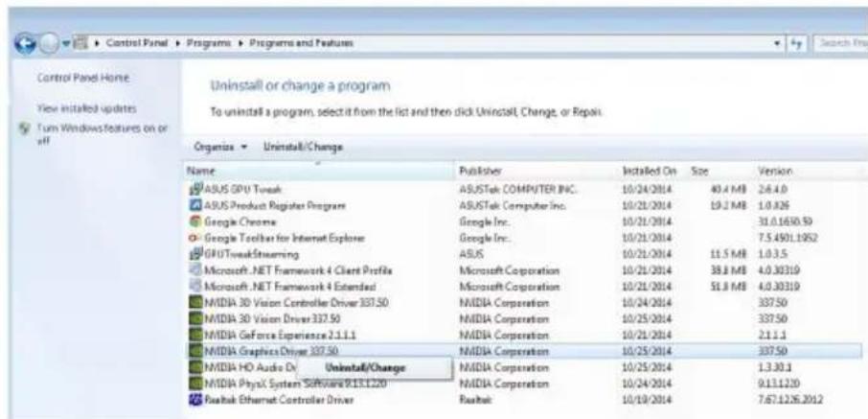Click the .NET Framework 4 Extended icon

pyautogui.click(x=194, y=287)
